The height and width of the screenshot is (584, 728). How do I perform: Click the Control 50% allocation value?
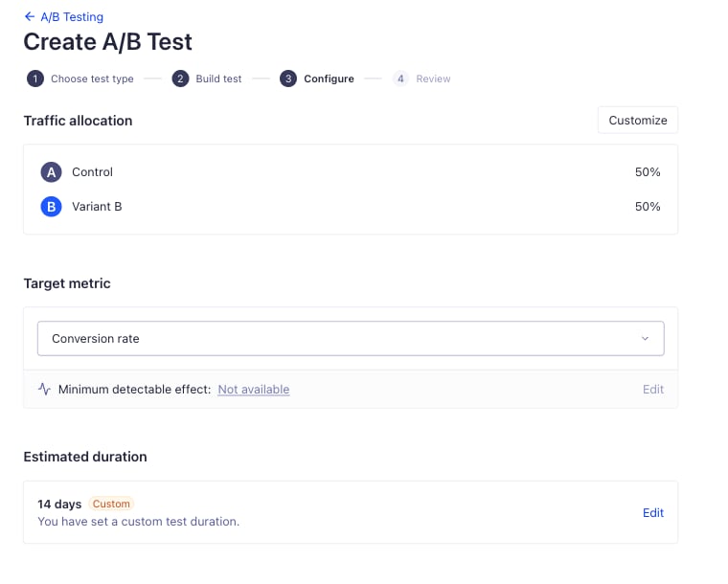point(648,172)
